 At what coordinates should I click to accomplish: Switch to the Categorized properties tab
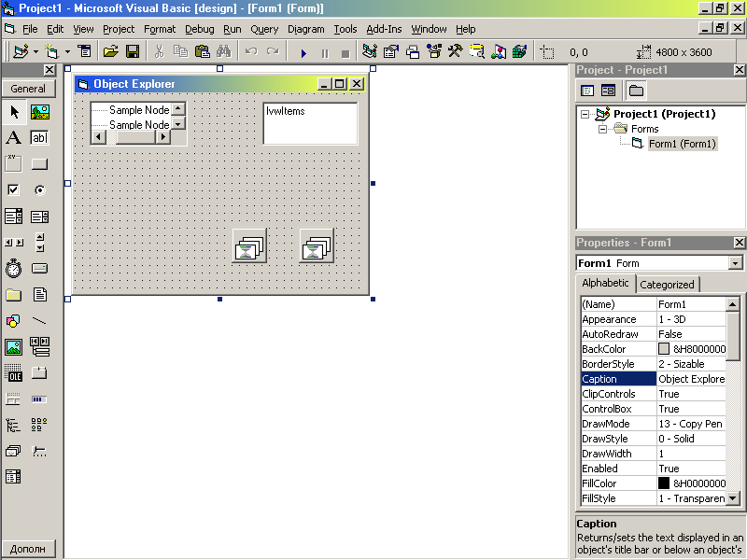click(x=667, y=285)
